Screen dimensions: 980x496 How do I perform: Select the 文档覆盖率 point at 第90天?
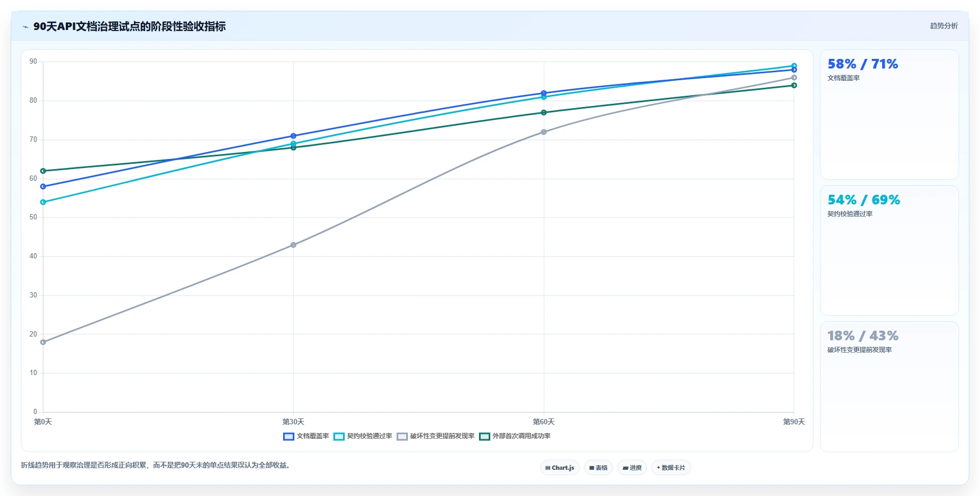click(794, 70)
